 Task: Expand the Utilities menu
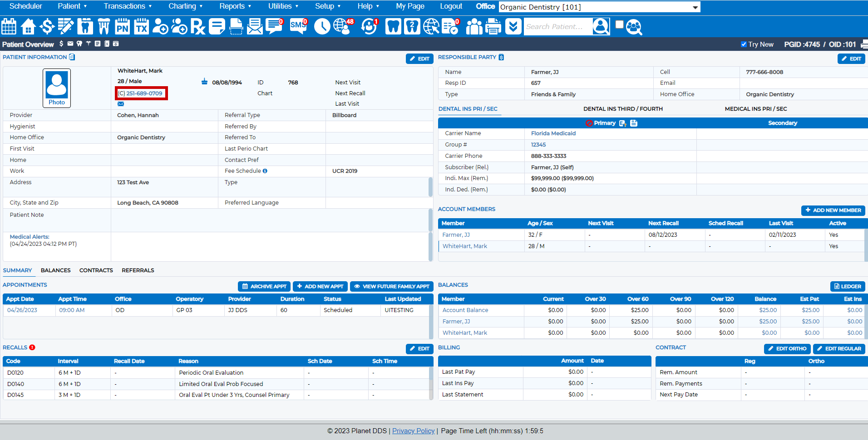point(283,6)
